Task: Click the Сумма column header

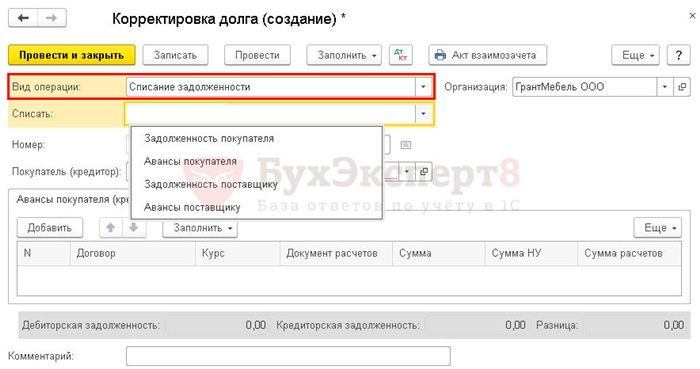Action: coord(439,253)
